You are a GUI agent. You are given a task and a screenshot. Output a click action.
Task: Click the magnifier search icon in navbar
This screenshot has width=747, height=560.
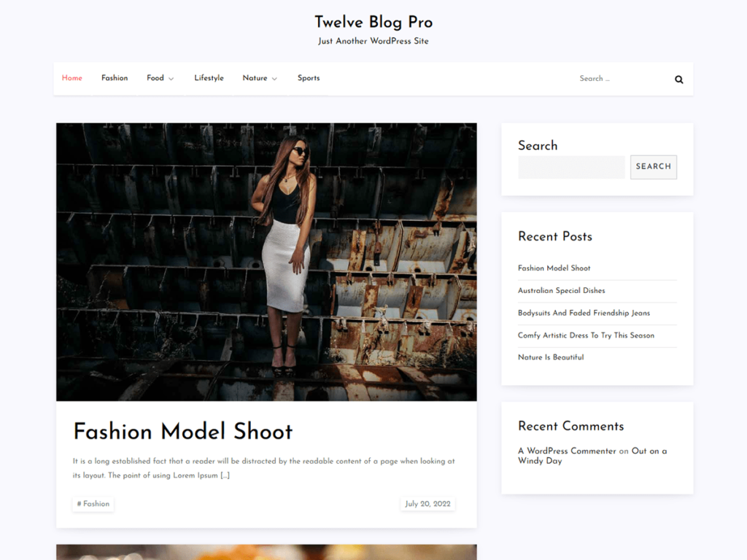click(x=679, y=79)
